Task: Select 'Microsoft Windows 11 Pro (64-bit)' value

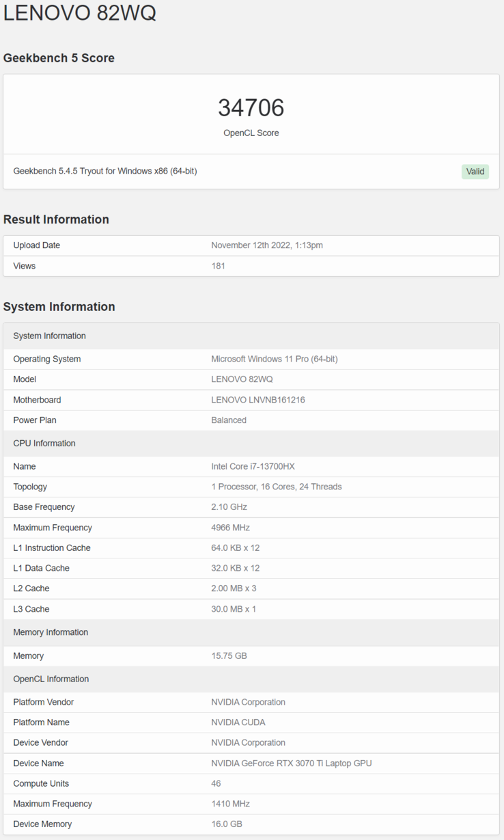Action: click(275, 359)
